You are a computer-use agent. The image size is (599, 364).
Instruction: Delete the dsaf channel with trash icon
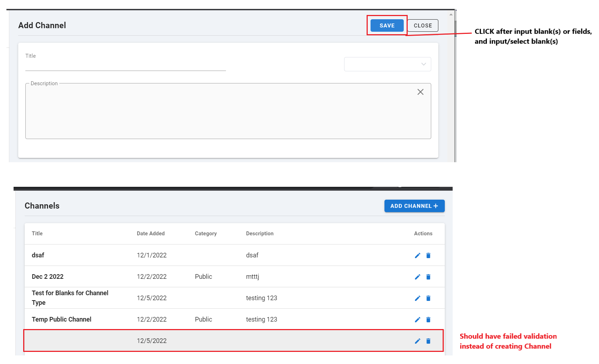tap(428, 255)
